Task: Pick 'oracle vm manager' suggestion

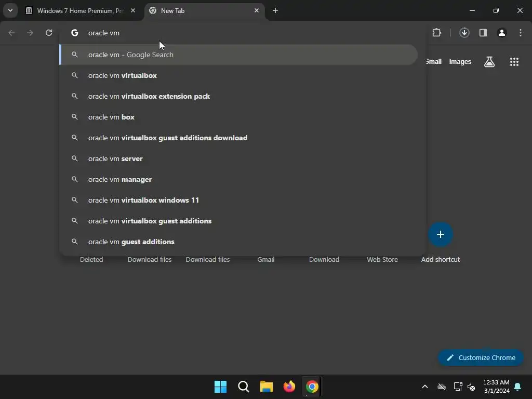Action: (238, 179)
